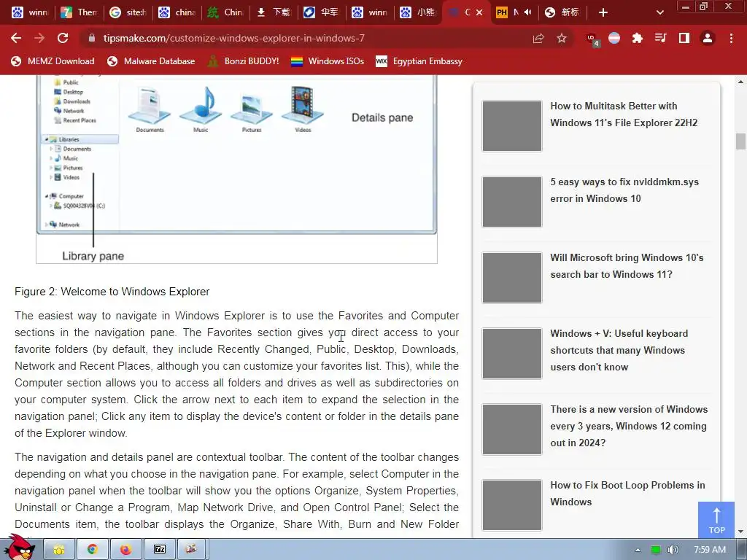Open '5 easy ways to fix nvlddmkm.sys' article
Image resolution: width=747 pixels, height=560 pixels.
(x=624, y=190)
